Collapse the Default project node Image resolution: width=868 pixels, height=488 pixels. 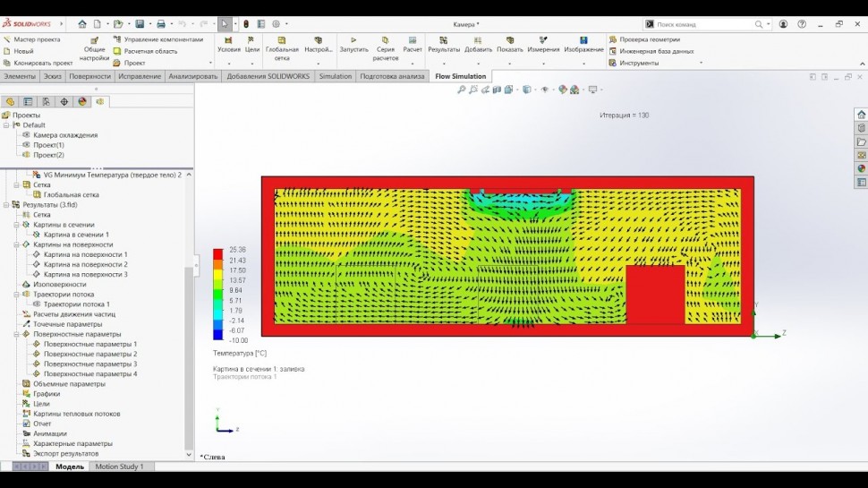click(x=7, y=125)
